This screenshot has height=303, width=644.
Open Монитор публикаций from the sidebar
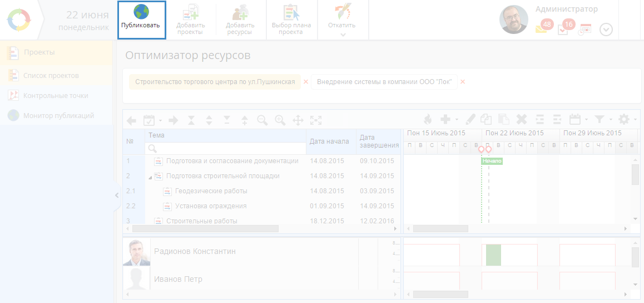point(58,115)
